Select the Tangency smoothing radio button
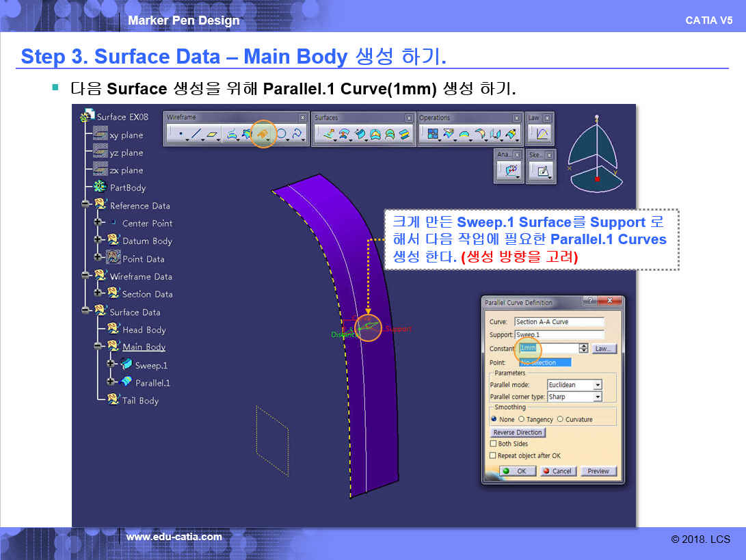This screenshot has width=746, height=560. (x=522, y=419)
